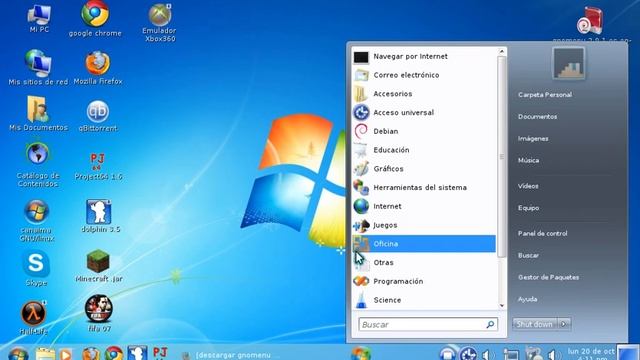The width and height of the screenshot is (640, 360).
Task: Click the menu scrollbar down arrow
Action: click(502, 305)
